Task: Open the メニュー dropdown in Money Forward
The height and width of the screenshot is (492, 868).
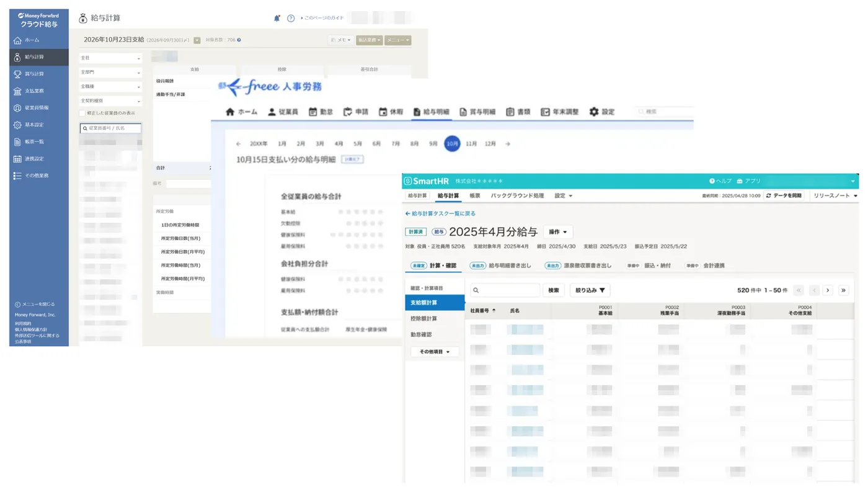Action: coord(397,40)
